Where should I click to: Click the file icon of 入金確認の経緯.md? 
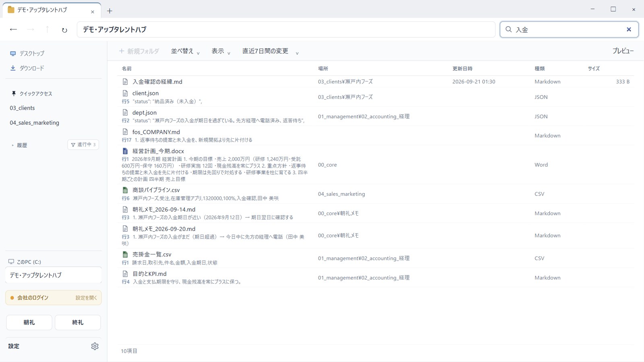(125, 82)
